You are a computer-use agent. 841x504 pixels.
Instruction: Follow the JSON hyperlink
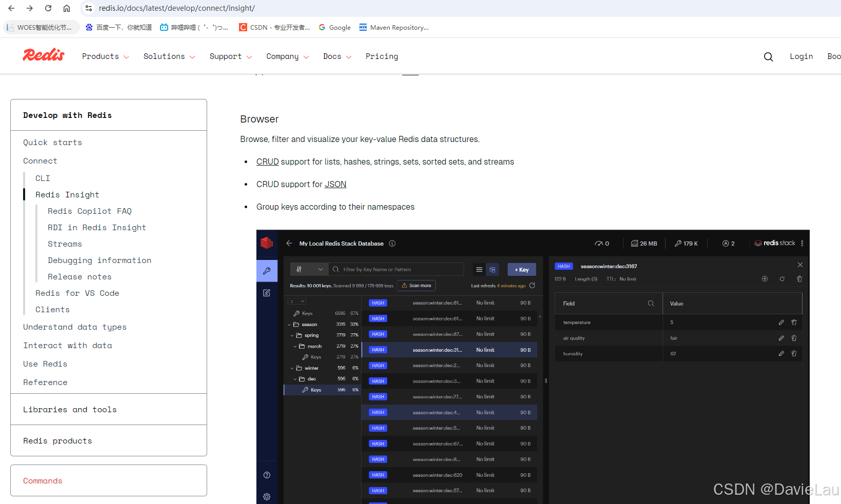pyautogui.click(x=335, y=184)
